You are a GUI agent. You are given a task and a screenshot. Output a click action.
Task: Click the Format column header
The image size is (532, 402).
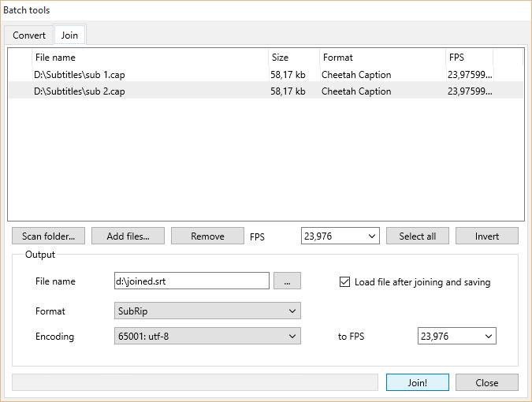[381, 58]
